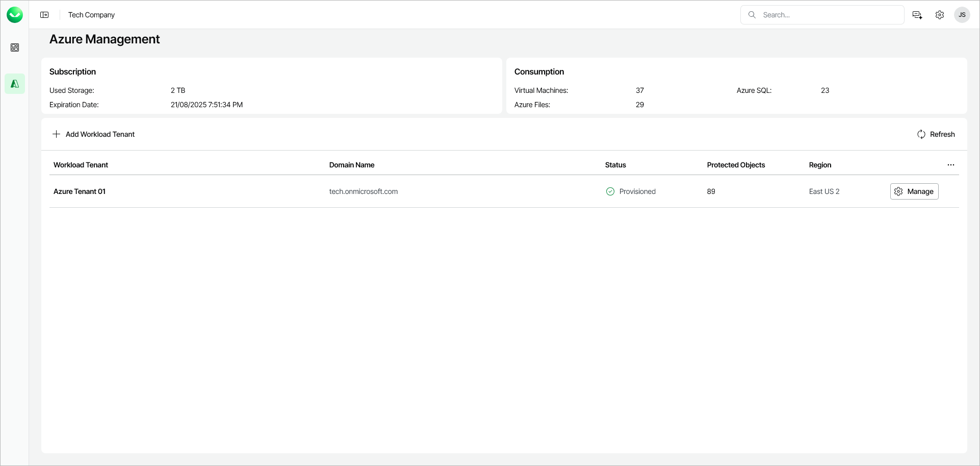The height and width of the screenshot is (466, 980).
Task: Open the JS user avatar menu
Action: point(962,15)
